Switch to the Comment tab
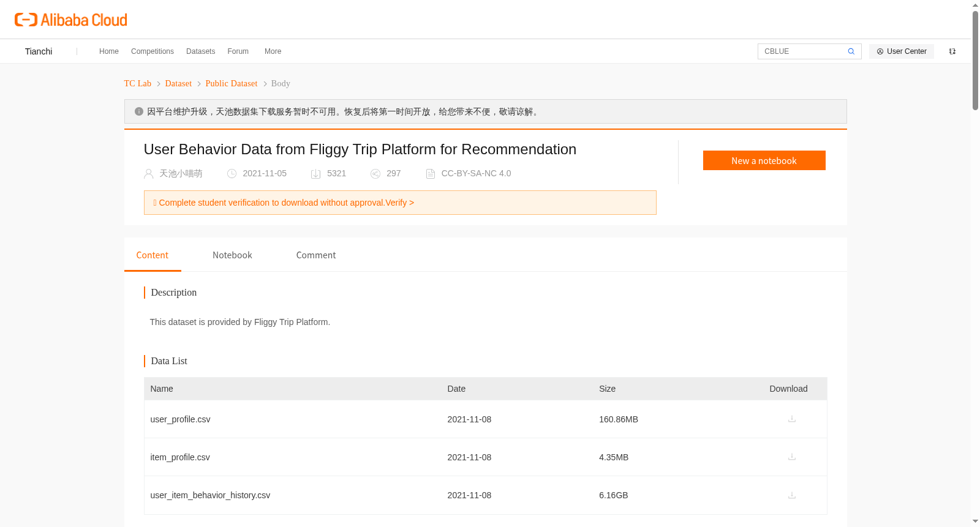 tap(316, 255)
